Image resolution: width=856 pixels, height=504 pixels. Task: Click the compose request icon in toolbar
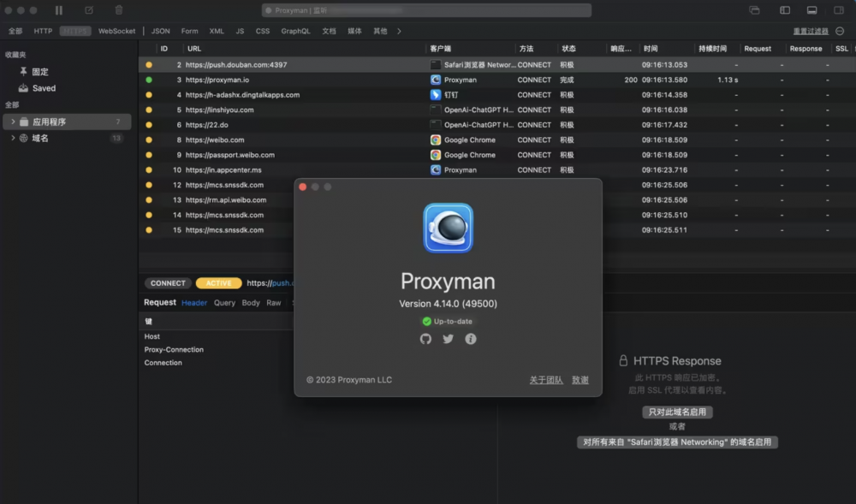(x=89, y=9)
